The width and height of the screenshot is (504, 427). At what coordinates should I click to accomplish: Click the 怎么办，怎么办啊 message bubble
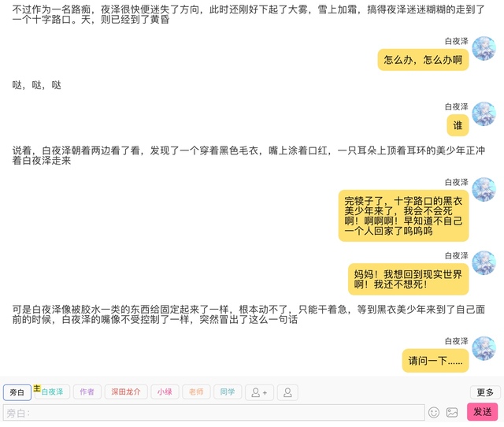(x=423, y=60)
